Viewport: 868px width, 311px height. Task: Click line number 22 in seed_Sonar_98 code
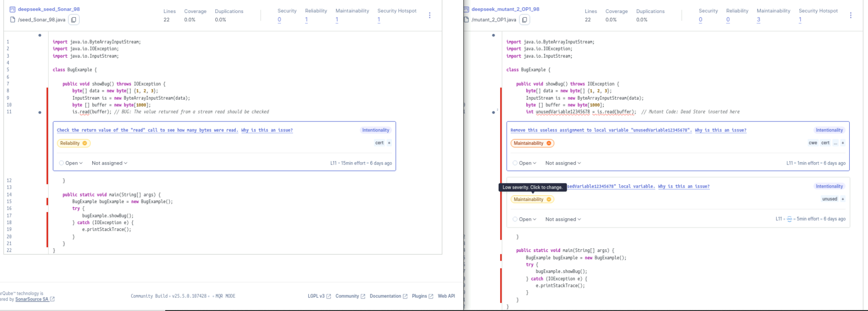coord(9,251)
